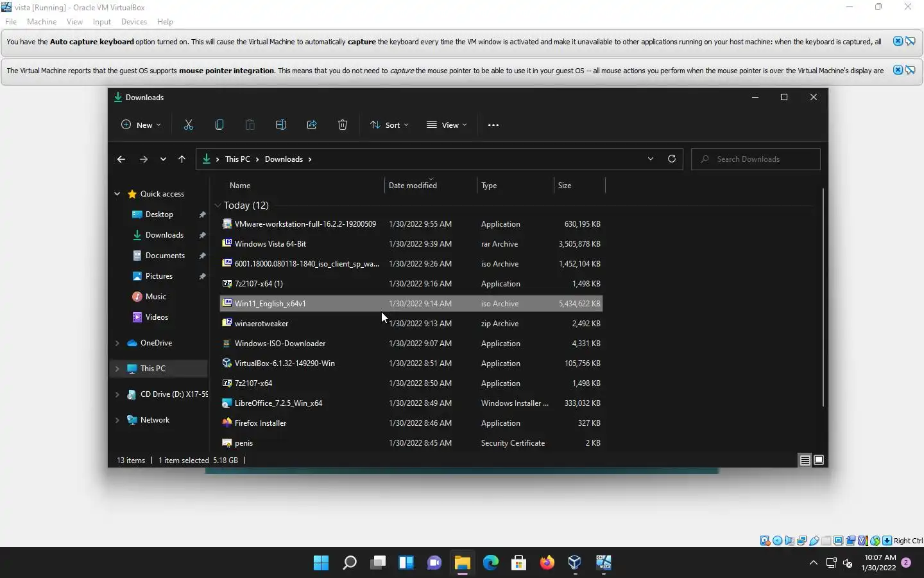Open the VirtualBox Devices menu
Image resolution: width=924 pixels, height=578 pixels.
pyautogui.click(x=134, y=22)
